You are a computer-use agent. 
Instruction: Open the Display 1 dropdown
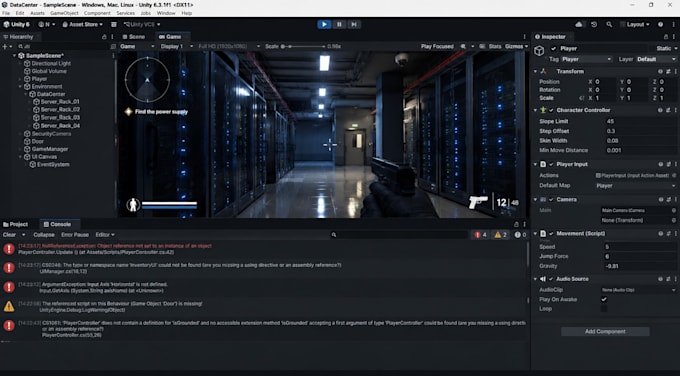point(176,46)
